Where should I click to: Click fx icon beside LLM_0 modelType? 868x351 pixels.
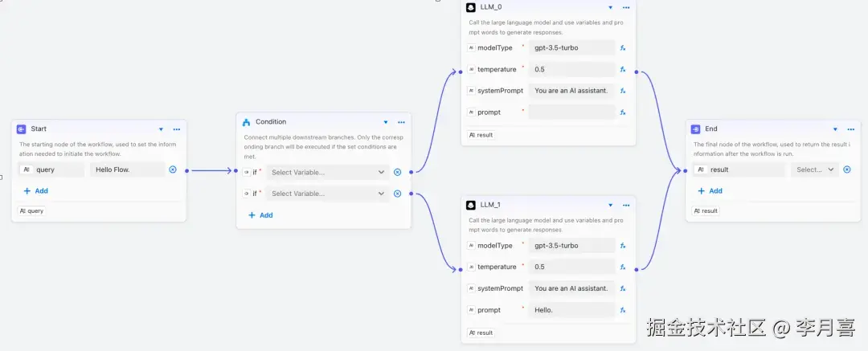[623, 48]
